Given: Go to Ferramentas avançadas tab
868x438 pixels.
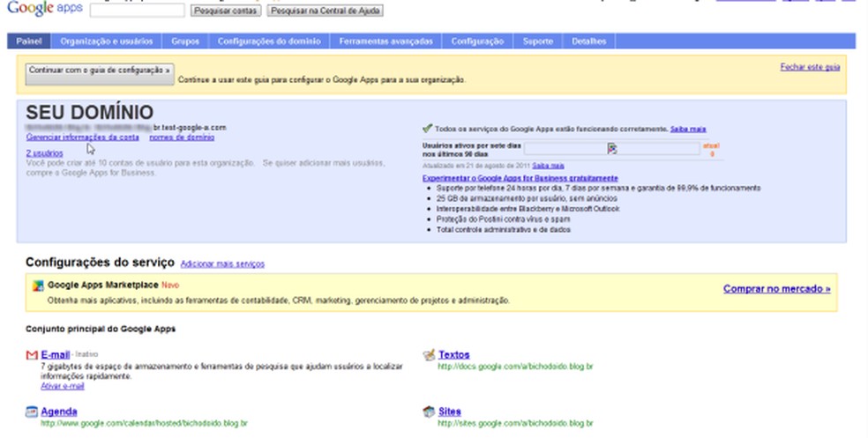Looking at the screenshot, I should click(x=385, y=41).
